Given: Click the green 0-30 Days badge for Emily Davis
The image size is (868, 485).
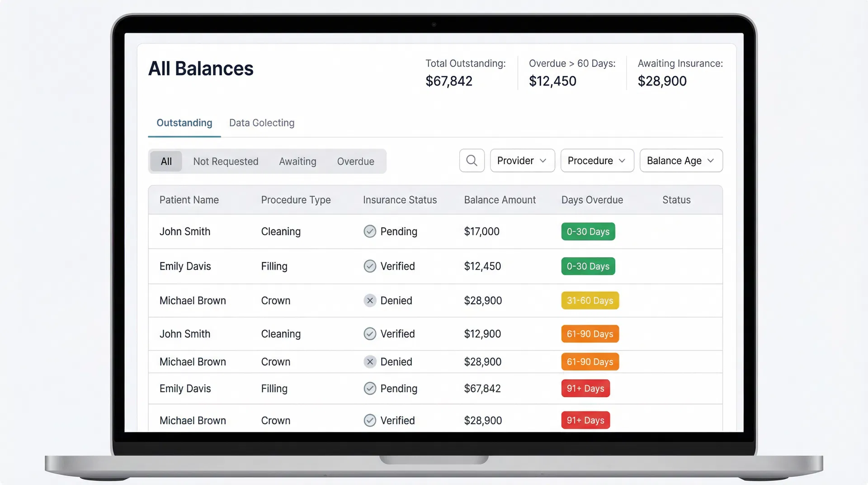Looking at the screenshot, I should click(x=588, y=266).
